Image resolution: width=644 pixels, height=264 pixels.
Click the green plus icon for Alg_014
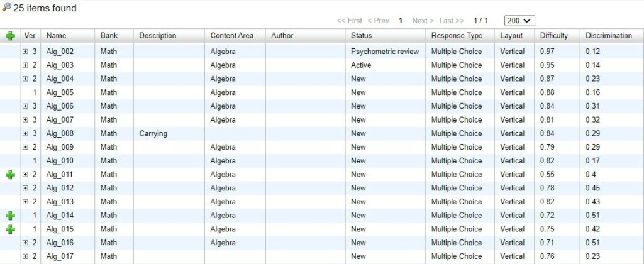[x=10, y=216]
